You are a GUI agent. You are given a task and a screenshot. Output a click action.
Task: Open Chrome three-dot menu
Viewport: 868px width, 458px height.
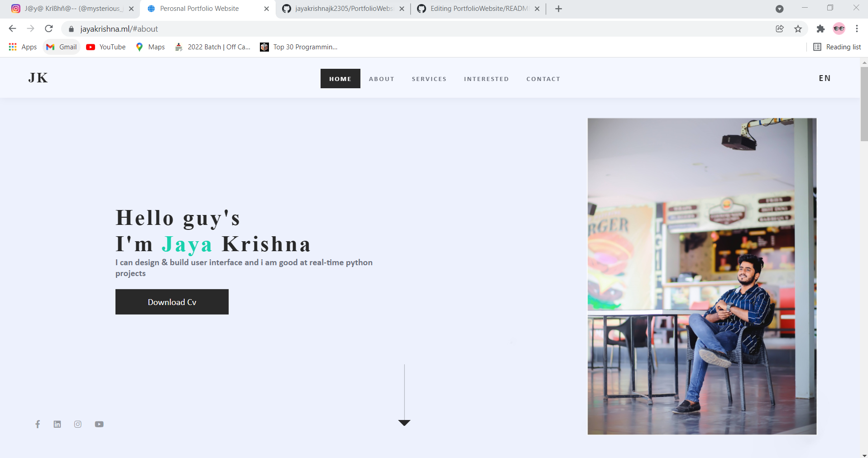[x=857, y=29]
